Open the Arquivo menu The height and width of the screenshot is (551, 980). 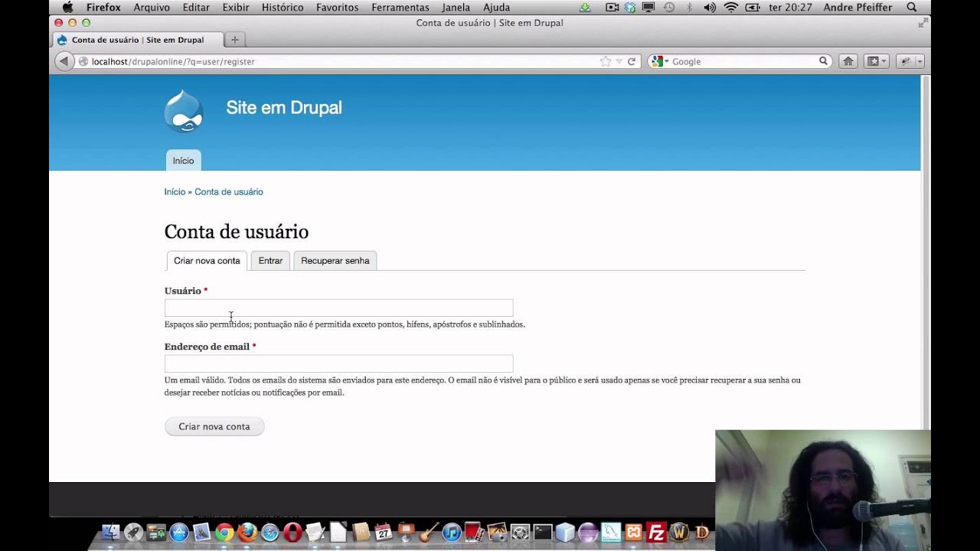click(152, 7)
